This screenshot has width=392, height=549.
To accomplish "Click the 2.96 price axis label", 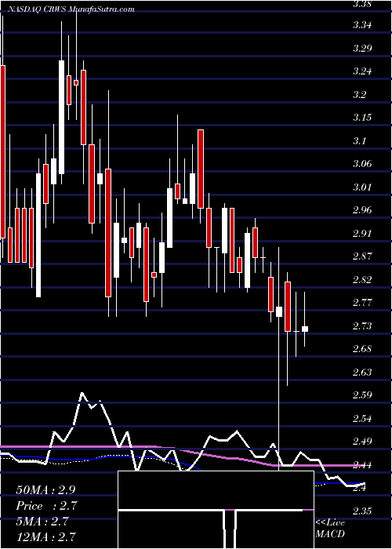I will tap(362, 210).
